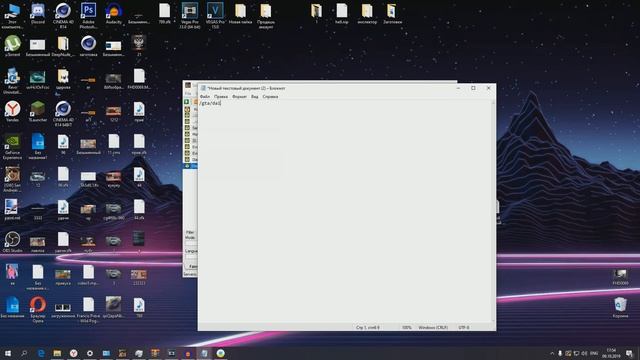Viewport: 640px width, 360px height.
Task: Click inside the Notepad text area
Action: tap(345, 211)
